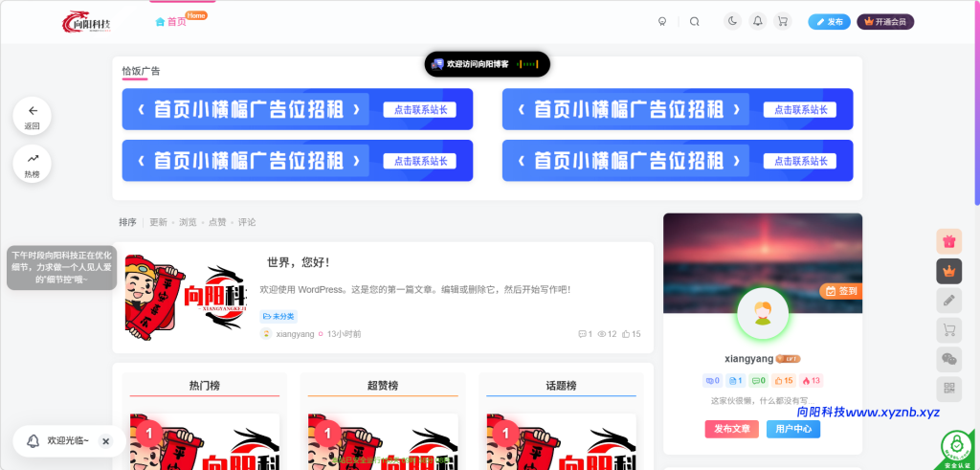Open first item thumbnail in 热门榜
The width and height of the screenshot is (980, 470).
pos(205,441)
